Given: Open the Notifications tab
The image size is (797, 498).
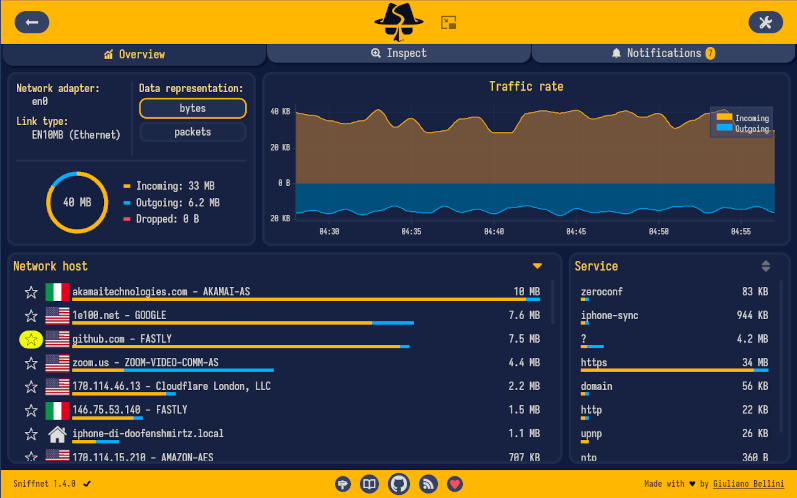Looking at the screenshot, I should (x=663, y=53).
